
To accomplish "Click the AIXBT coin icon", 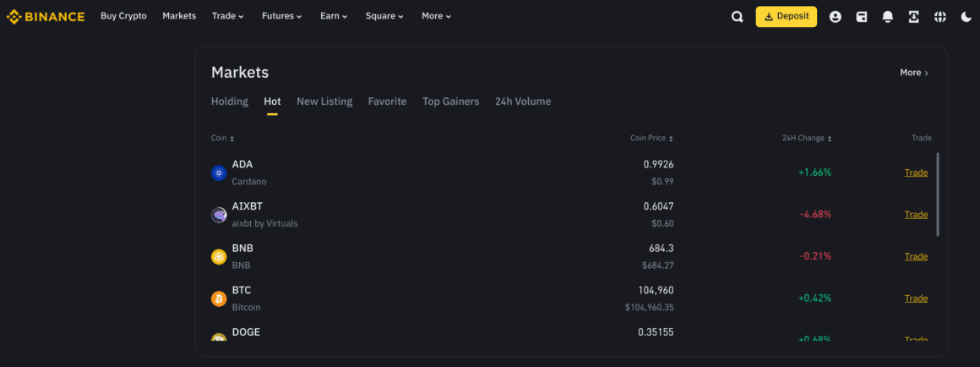I will [x=219, y=215].
